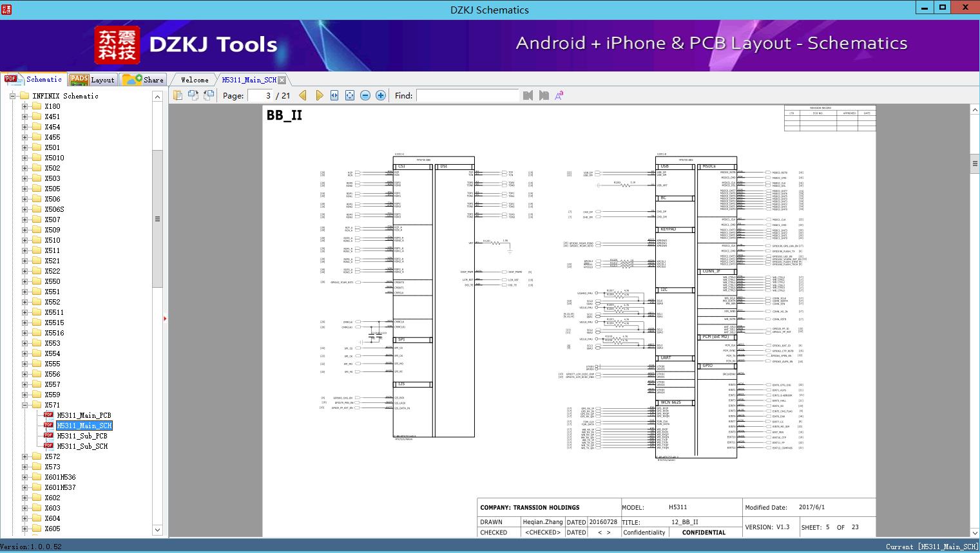980x553 pixels.
Task: Expand the X601H536 folder
Action: pos(24,477)
